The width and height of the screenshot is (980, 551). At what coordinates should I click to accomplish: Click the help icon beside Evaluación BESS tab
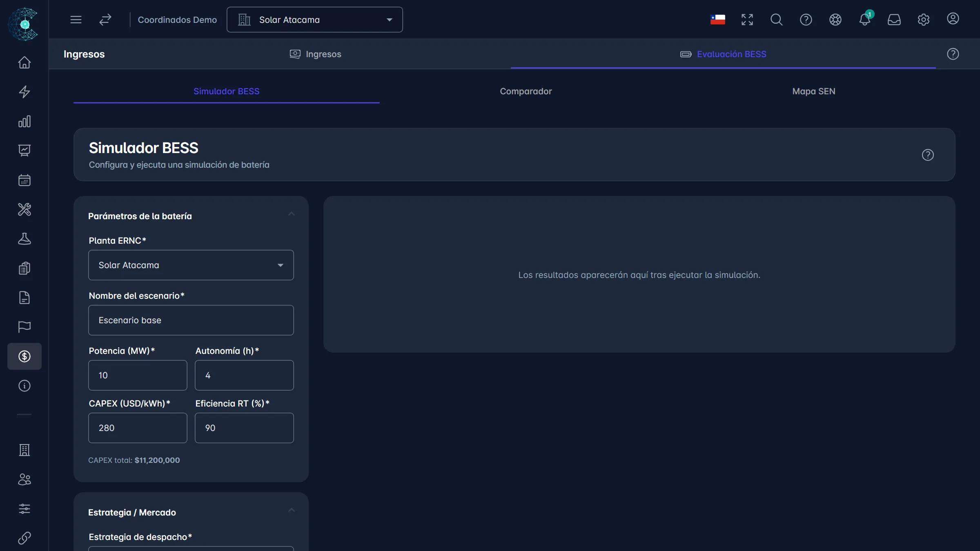coord(953,54)
